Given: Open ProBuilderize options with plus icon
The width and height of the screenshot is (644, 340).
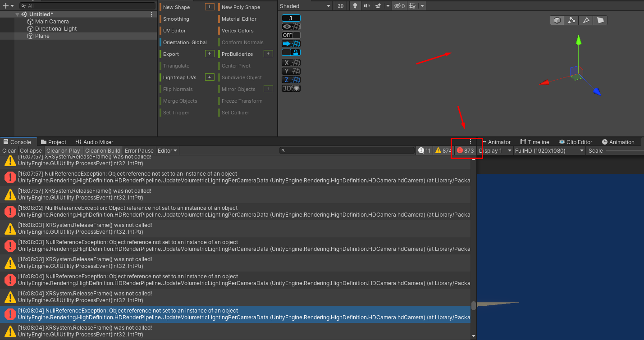Looking at the screenshot, I should [x=268, y=54].
